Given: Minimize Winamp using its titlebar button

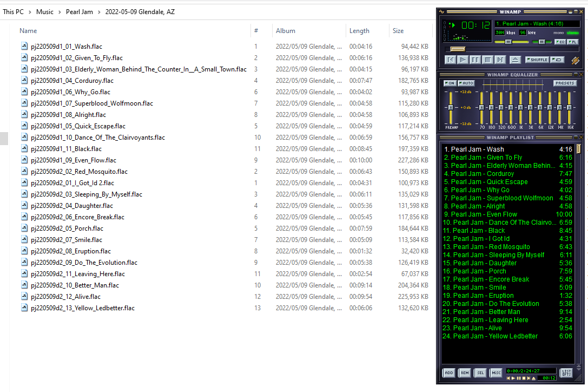Looking at the screenshot, I should coord(570,11).
